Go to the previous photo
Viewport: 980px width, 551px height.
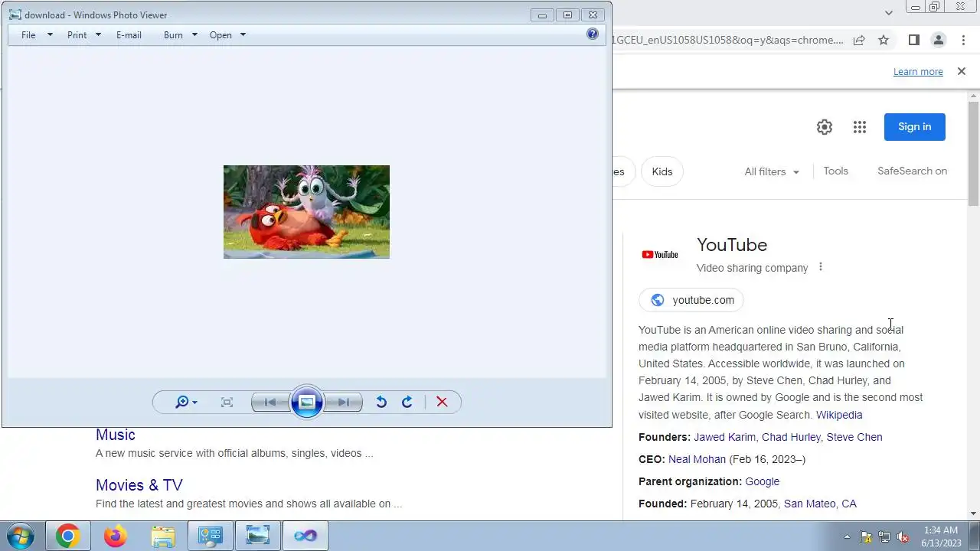[270, 403]
